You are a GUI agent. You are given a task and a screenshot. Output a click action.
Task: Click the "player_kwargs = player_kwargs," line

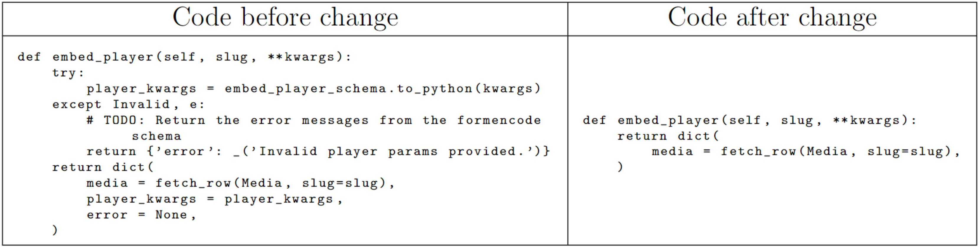pyautogui.click(x=214, y=199)
